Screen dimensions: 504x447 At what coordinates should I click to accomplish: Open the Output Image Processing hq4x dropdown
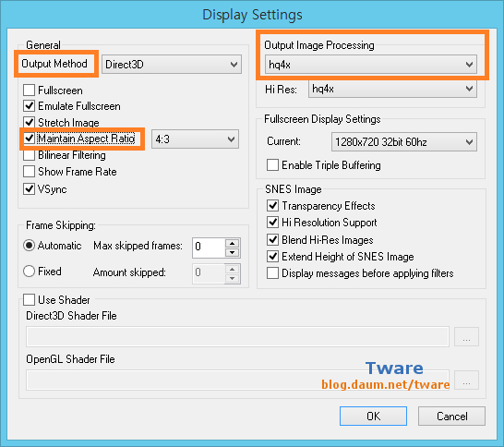pos(370,65)
